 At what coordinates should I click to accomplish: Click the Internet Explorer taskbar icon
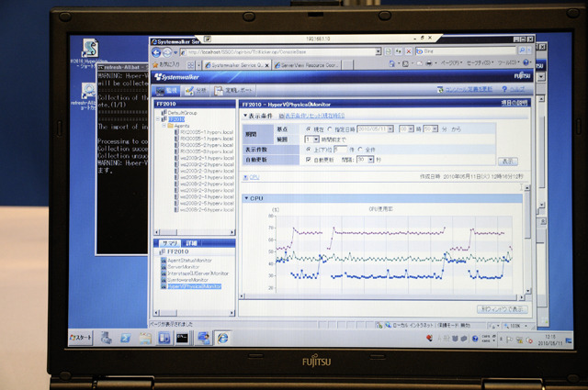click(x=223, y=339)
